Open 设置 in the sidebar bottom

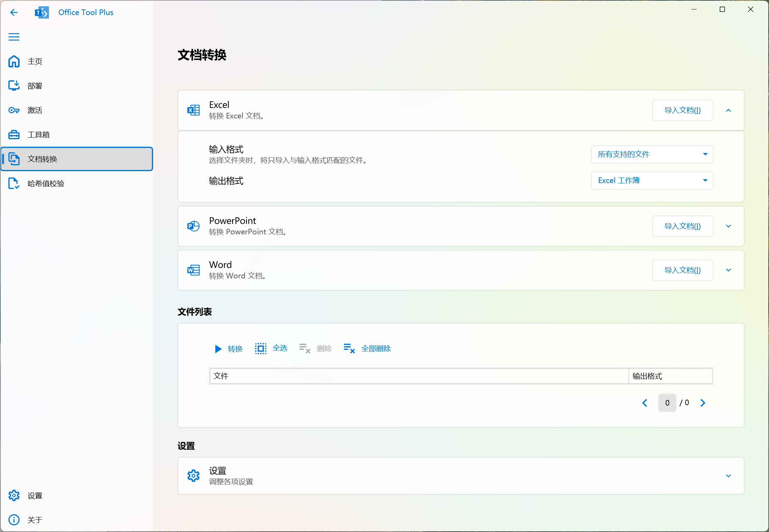point(35,495)
